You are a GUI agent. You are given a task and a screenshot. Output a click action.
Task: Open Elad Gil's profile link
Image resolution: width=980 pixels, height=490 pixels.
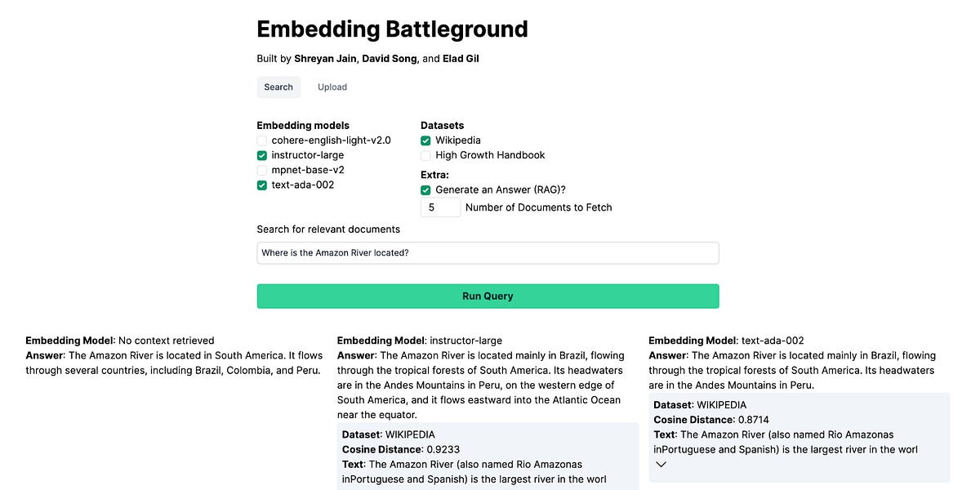tap(461, 58)
